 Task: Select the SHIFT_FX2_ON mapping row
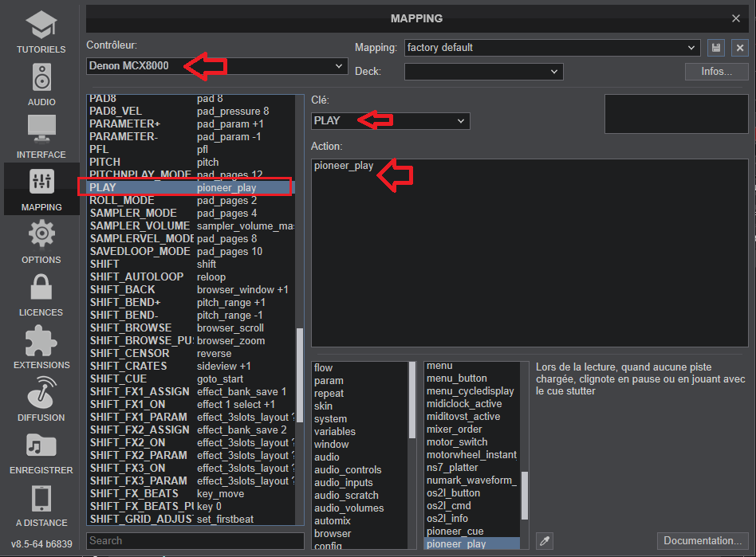click(x=191, y=443)
